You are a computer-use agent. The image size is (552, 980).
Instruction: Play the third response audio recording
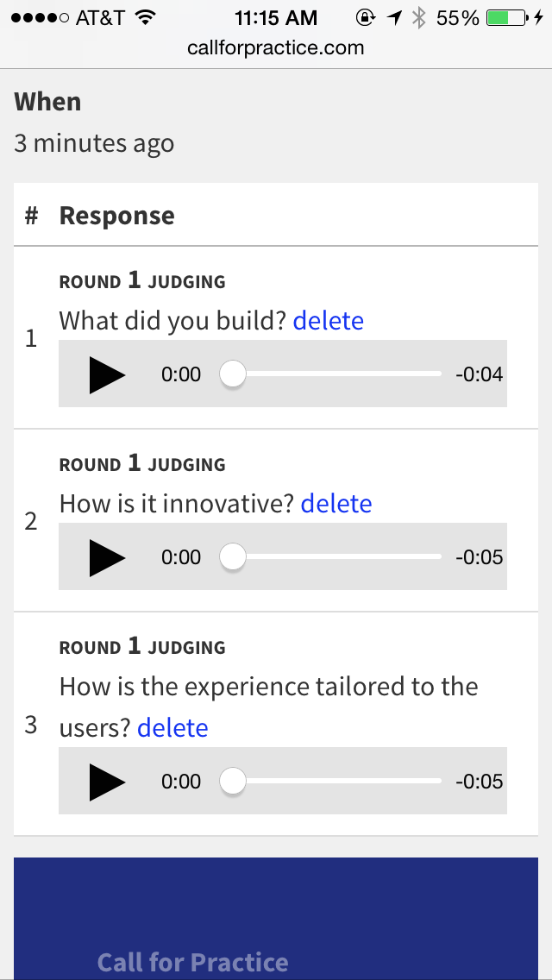tap(107, 782)
